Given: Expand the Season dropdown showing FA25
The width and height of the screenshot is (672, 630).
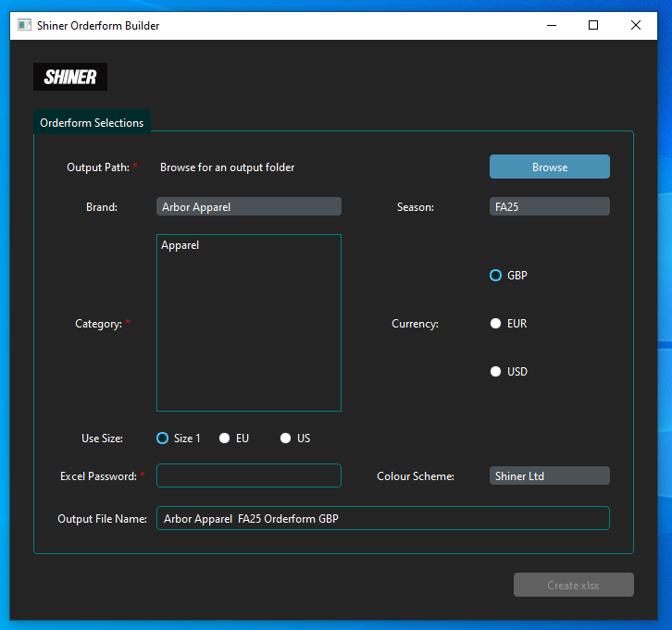Looking at the screenshot, I should [x=549, y=207].
